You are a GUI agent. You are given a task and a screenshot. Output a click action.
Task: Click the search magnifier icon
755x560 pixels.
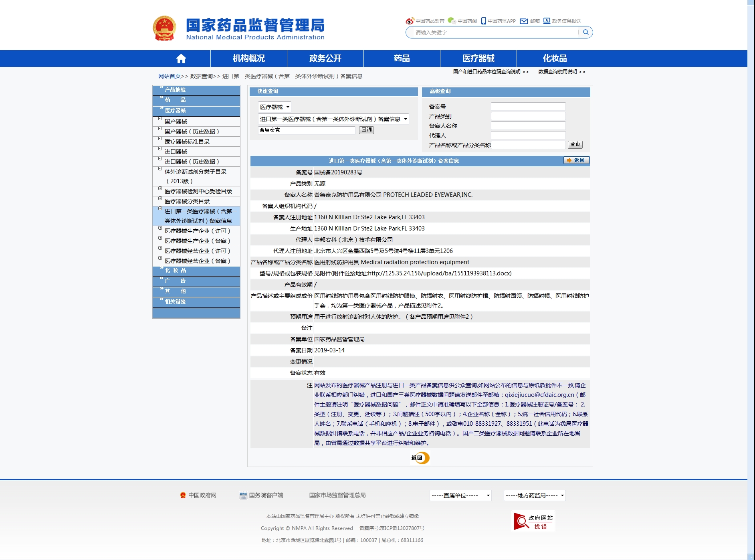click(585, 32)
